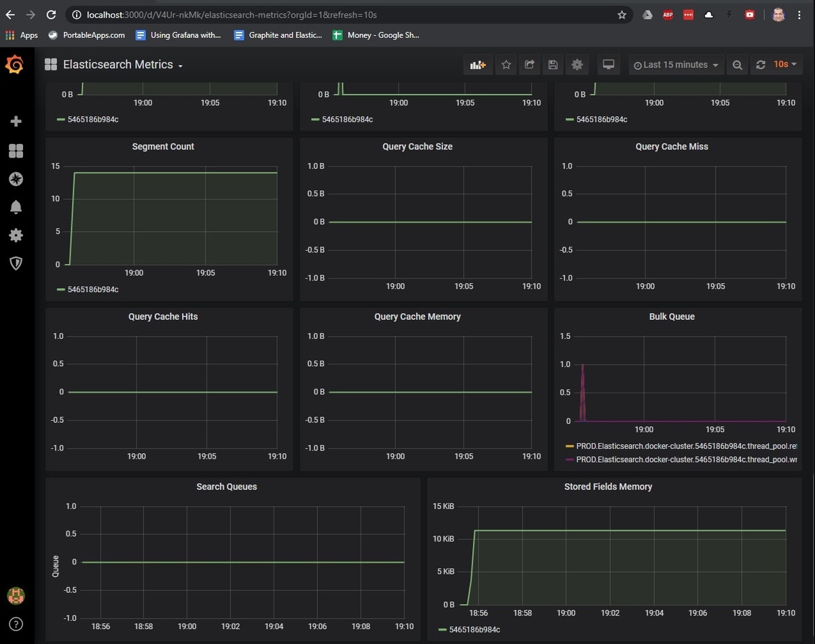This screenshot has width=815, height=644.
Task: Open the Apps bookmark shortcut
Action: (22, 35)
